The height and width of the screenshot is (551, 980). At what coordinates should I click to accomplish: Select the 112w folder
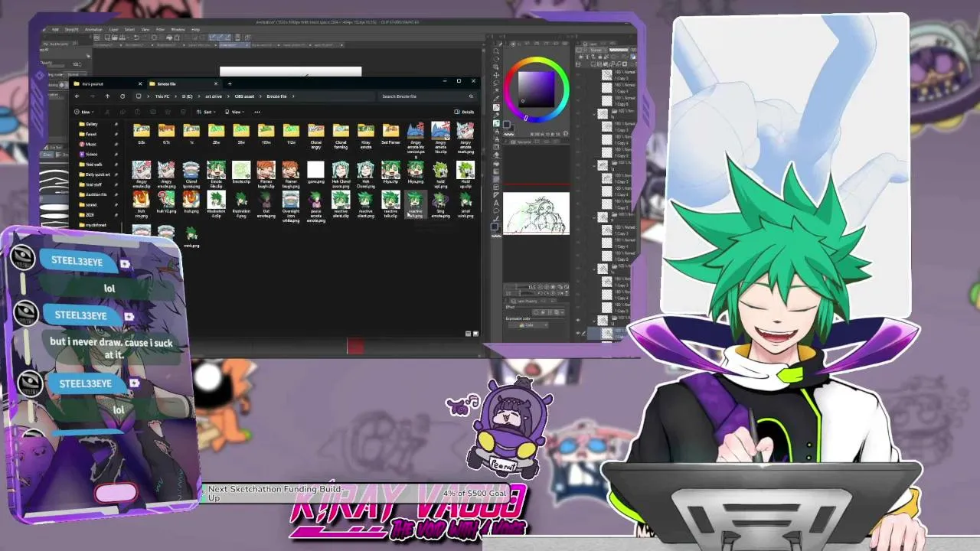pyautogui.click(x=291, y=135)
